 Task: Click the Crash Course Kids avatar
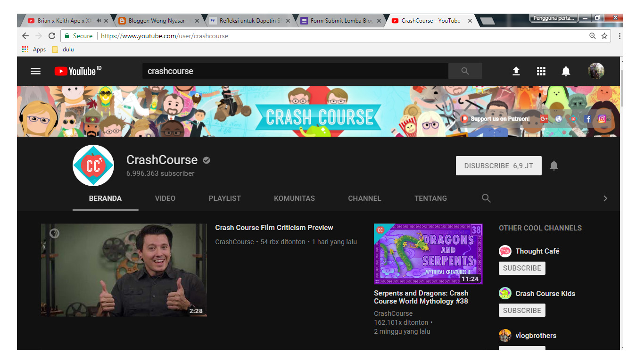[505, 293]
